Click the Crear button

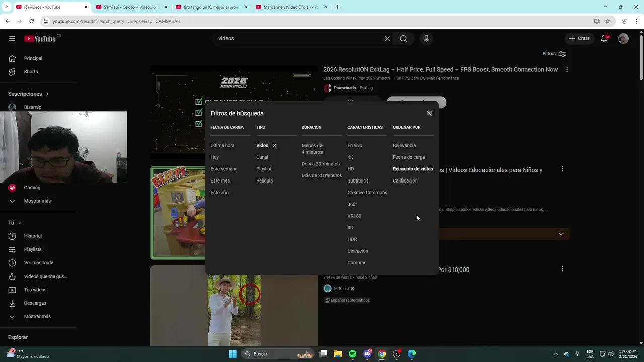pyautogui.click(x=579, y=38)
